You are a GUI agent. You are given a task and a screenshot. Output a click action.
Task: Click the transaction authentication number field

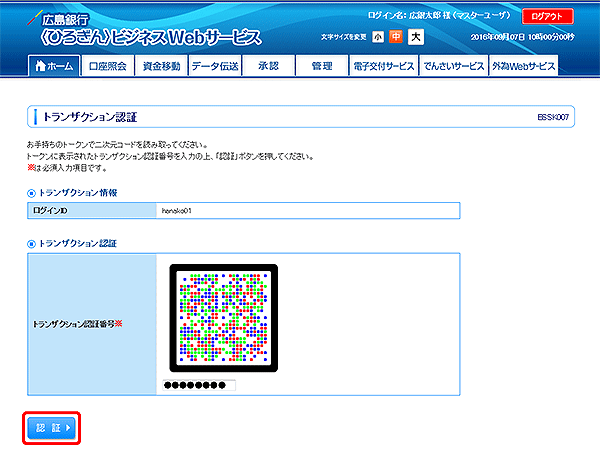click(x=199, y=385)
